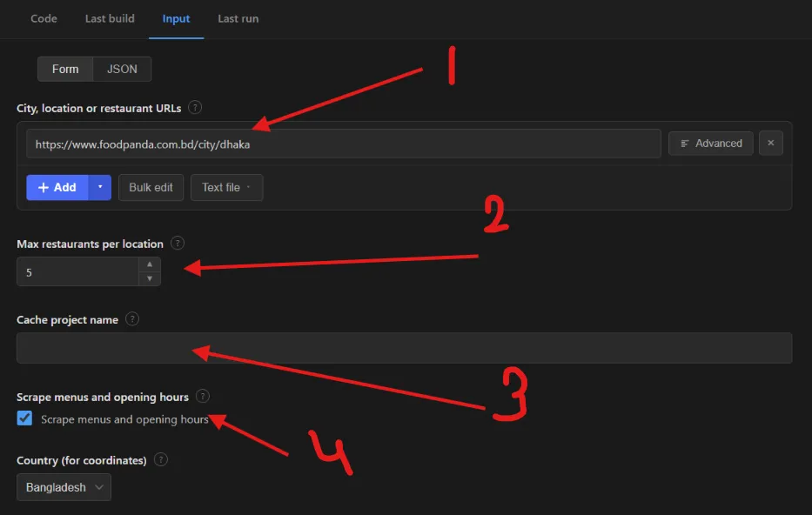
Task: Uncheck Scrape menus and opening hours checkbox
Action: (x=24, y=418)
